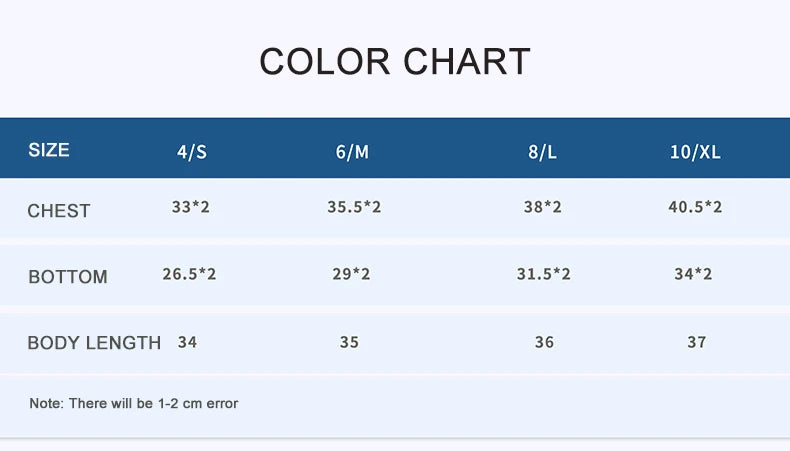Select the 6/M size column header
This screenshot has height=451, width=790.
[x=352, y=152]
